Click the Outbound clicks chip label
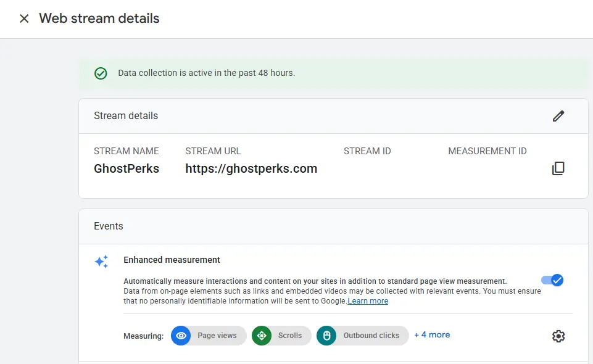This screenshot has width=593, height=364. click(x=371, y=336)
